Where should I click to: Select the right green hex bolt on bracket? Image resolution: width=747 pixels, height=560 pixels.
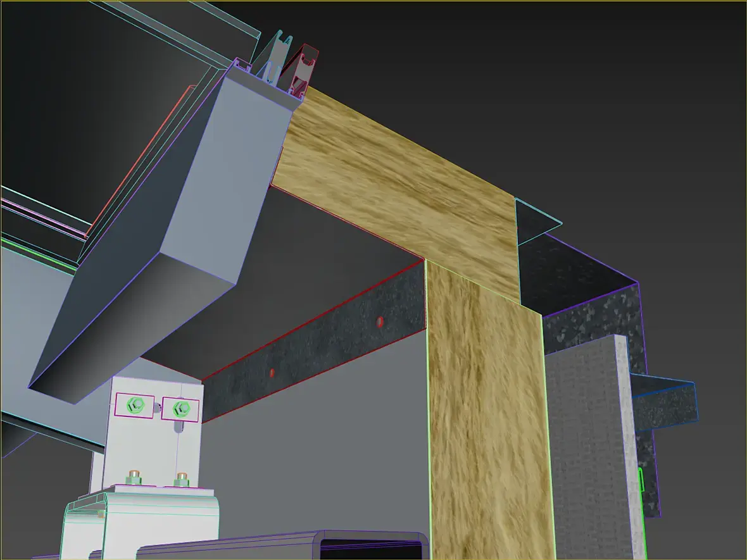[182, 409]
